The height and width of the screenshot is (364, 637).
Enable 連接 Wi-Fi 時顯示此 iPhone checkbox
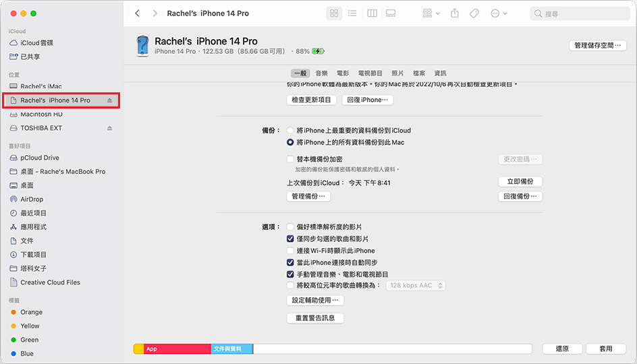coord(290,250)
